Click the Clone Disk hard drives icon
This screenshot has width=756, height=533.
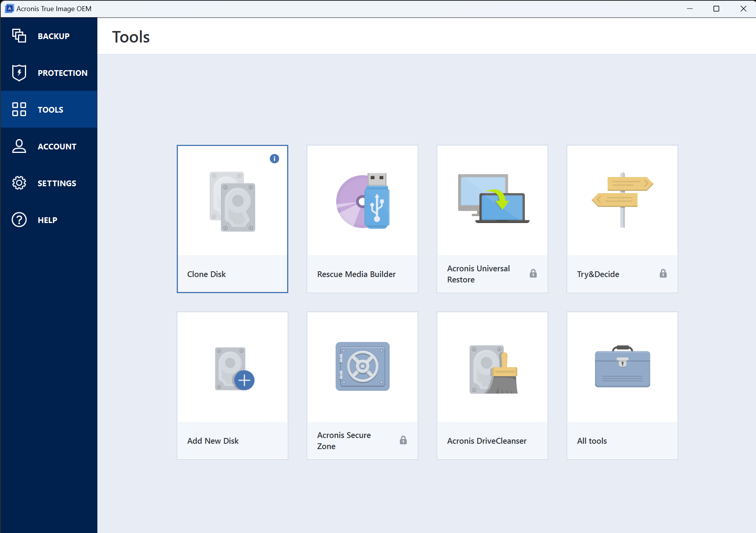(232, 201)
